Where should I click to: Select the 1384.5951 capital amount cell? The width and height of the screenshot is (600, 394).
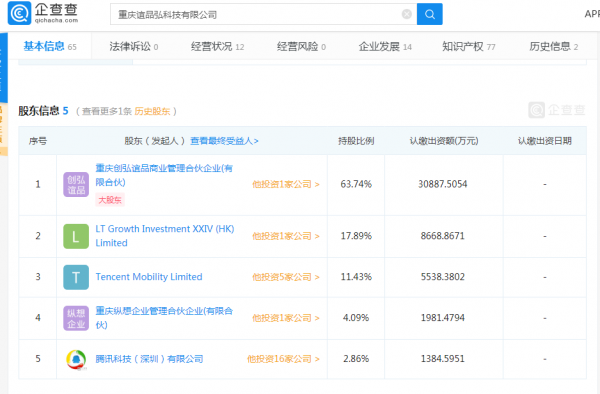(x=443, y=358)
